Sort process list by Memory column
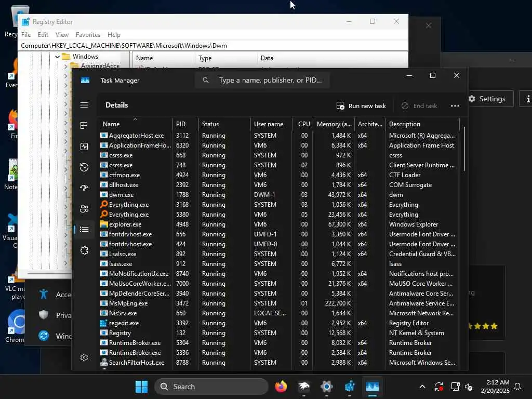 (334, 124)
